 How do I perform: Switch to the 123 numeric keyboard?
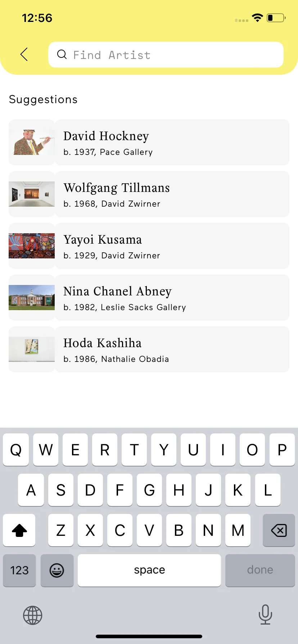coord(19,570)
